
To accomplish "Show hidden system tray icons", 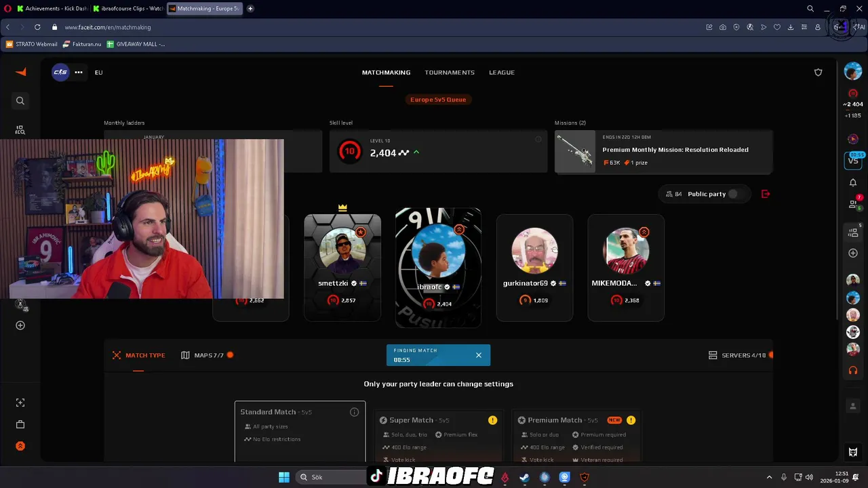I will pos(769,477).
